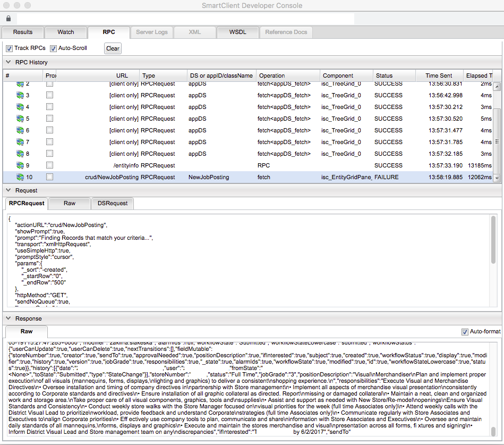Screen dimensions: 504x445
Task: Select the Raw response tab
Action: pyautogui.click(x=27, y=331)
